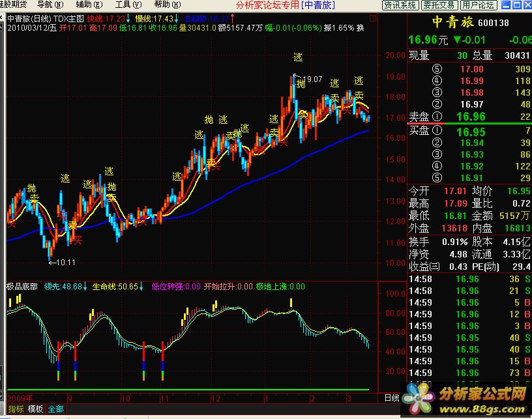This screenshot has height=419, width=532.
Task: Click the 14:58 trade row with volume 36
Action: point(469,280)
